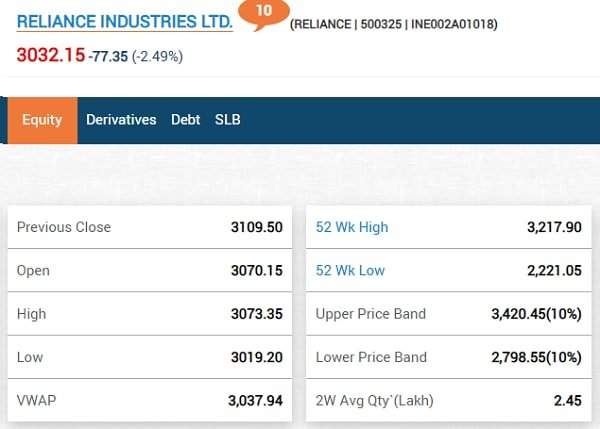Click the security code text with INE002A01018
Image resolution: width=600 pixels, height=429 pixels.
click(x=393, y=24)
